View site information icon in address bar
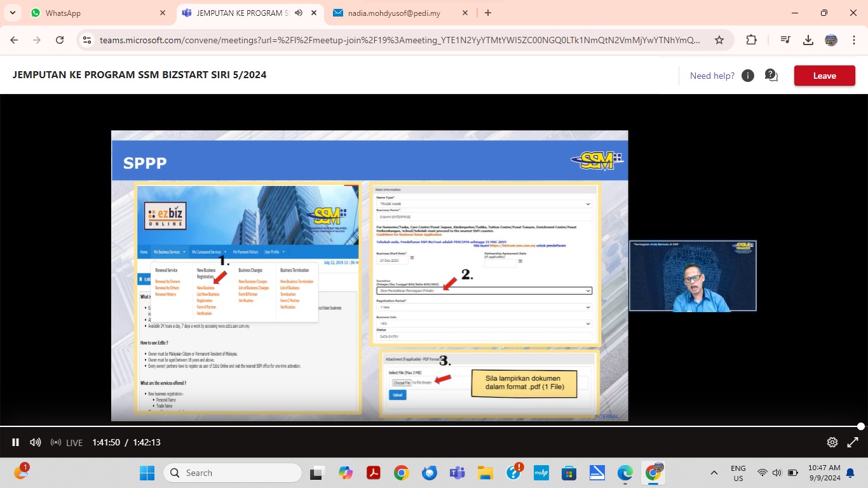The width and height of the screenshot is (868, 488). click(88, 40)
